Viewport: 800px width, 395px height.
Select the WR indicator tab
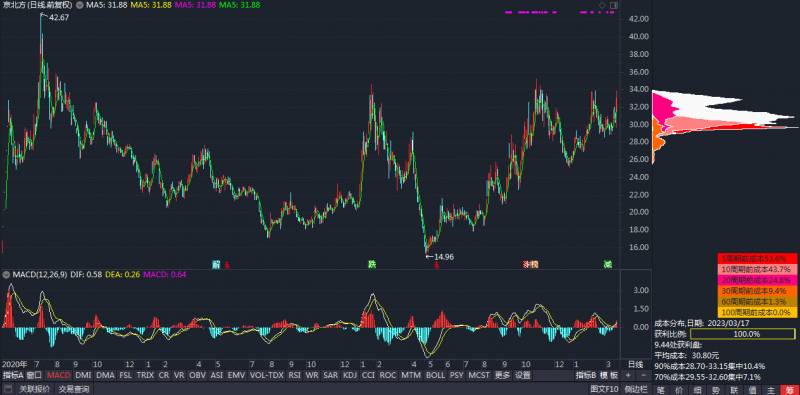coord(312,375)
